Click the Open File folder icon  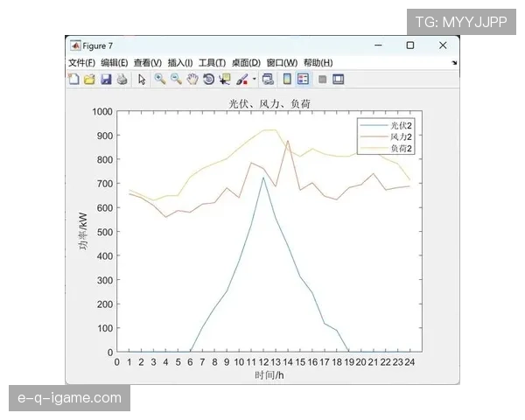pyautogui.click(x=89, y=79)
